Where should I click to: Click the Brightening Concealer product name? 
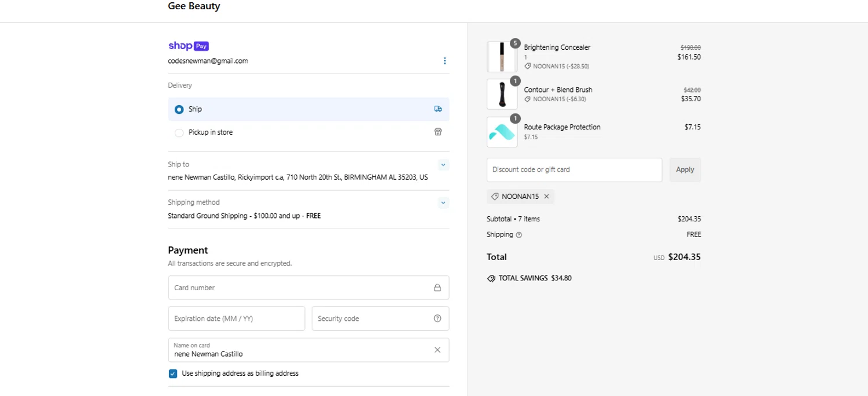coord(557,47)
